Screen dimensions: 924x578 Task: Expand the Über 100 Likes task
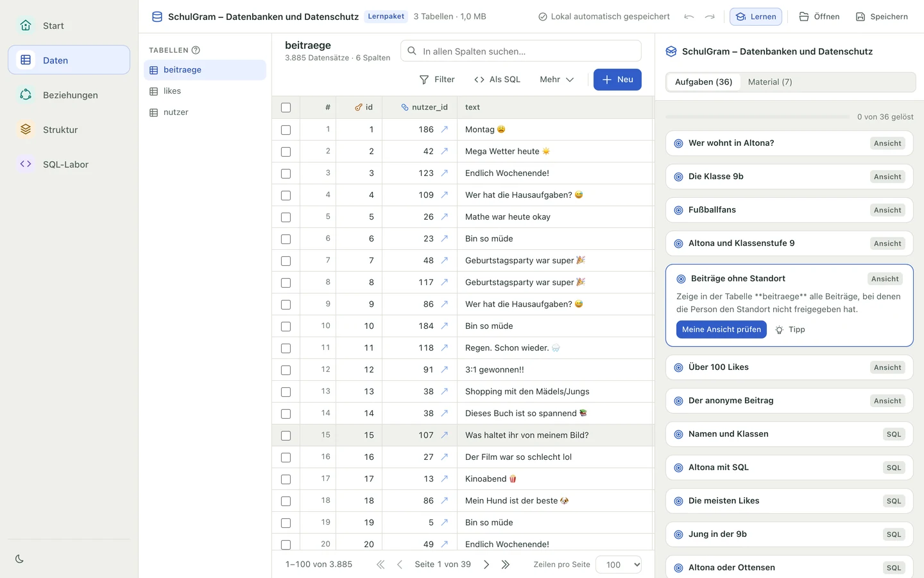[789, 367]
